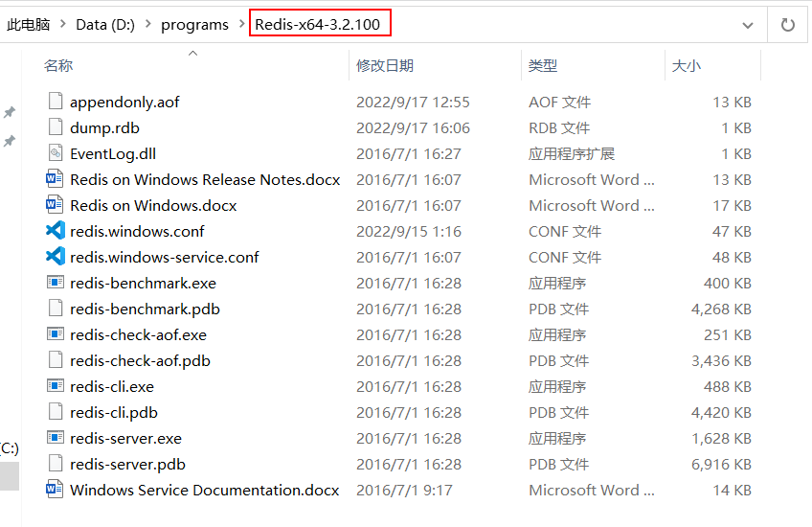Click the blank file icon of dump.rdb

point(56,126)
